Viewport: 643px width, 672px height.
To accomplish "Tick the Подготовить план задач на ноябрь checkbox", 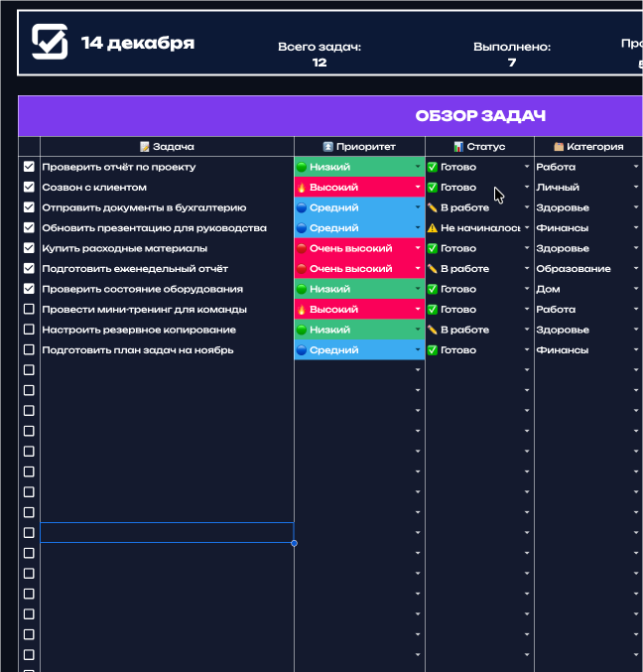I will coord(29,350).
